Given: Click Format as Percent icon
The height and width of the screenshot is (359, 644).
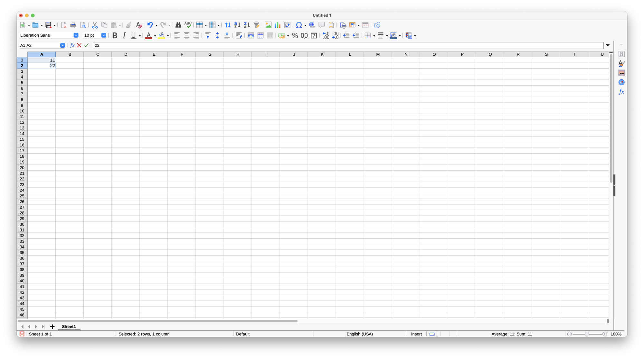Looking at the screenshot, I should pos(295,36).
